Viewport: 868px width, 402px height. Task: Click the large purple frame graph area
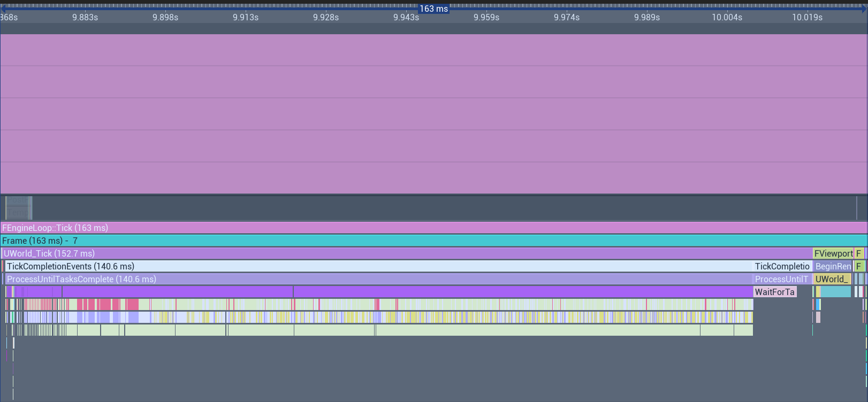coord(433,113)
